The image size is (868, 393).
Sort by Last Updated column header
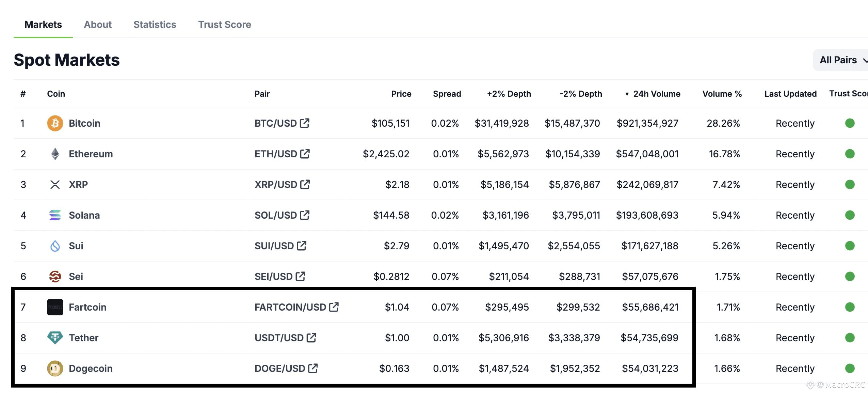pos(790,94)
